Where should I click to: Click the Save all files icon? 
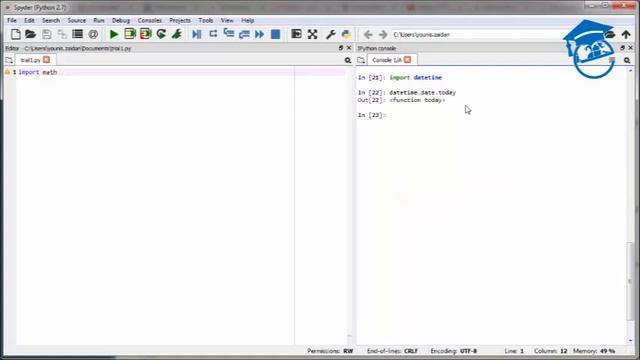pos(62,34)
